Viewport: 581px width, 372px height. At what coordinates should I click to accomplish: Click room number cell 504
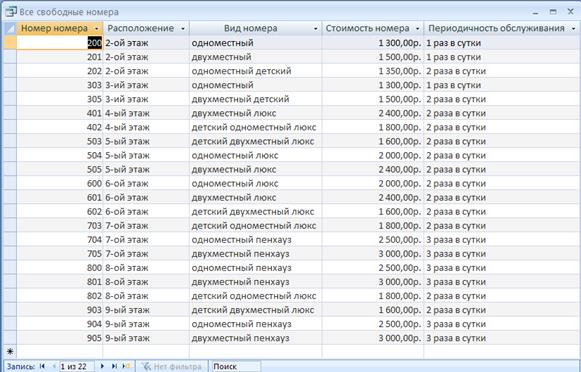[60, 155]
